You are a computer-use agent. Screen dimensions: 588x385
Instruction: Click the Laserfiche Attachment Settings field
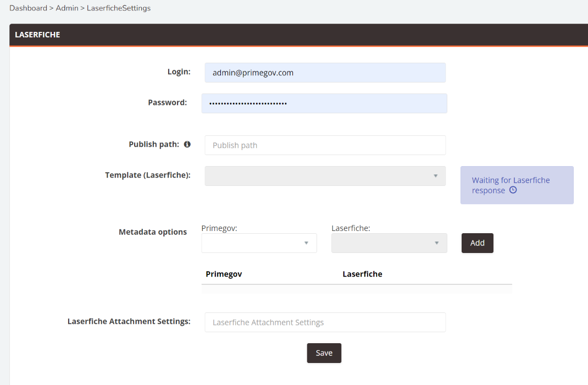pos(325,322)
